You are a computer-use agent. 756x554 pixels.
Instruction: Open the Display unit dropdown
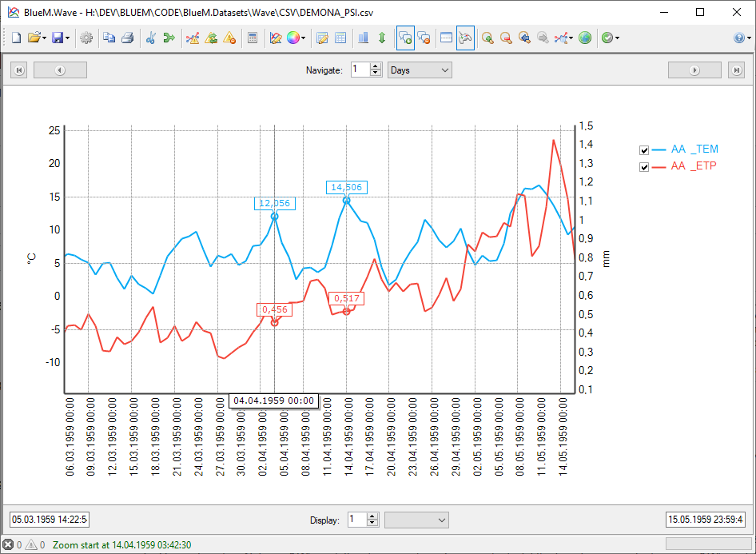coord(416,520)
